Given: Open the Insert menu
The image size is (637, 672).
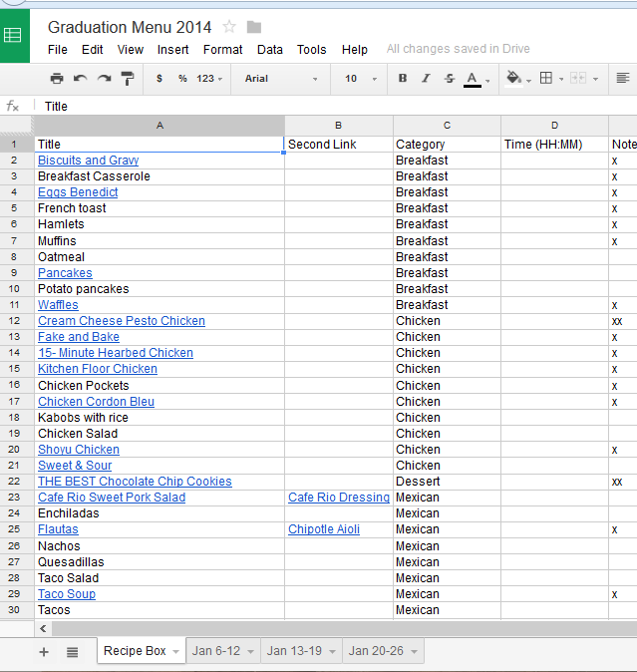Looking at the screenshot, I should (x=172, y=50).
